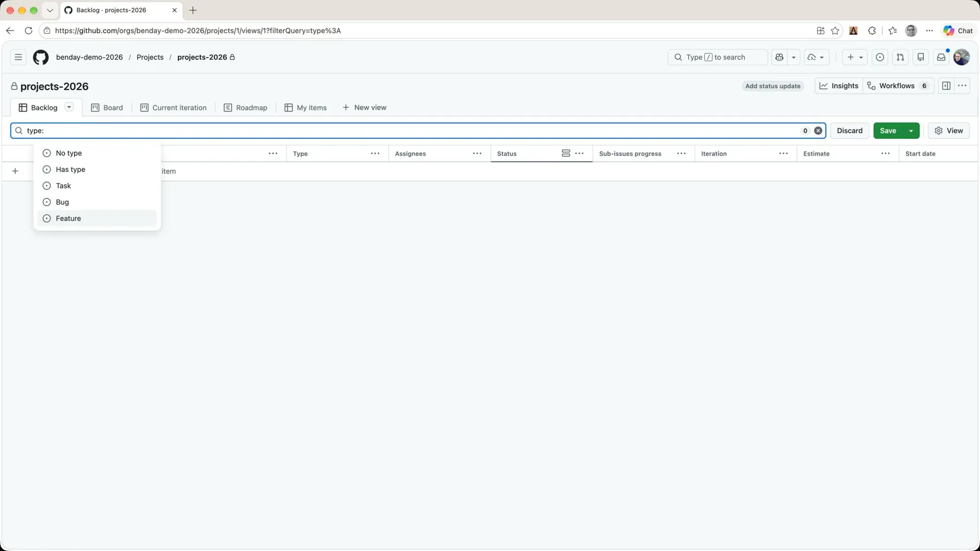Create a New view tab
Viewport: 980px width, 551px height.
click(x=364, y=108)
